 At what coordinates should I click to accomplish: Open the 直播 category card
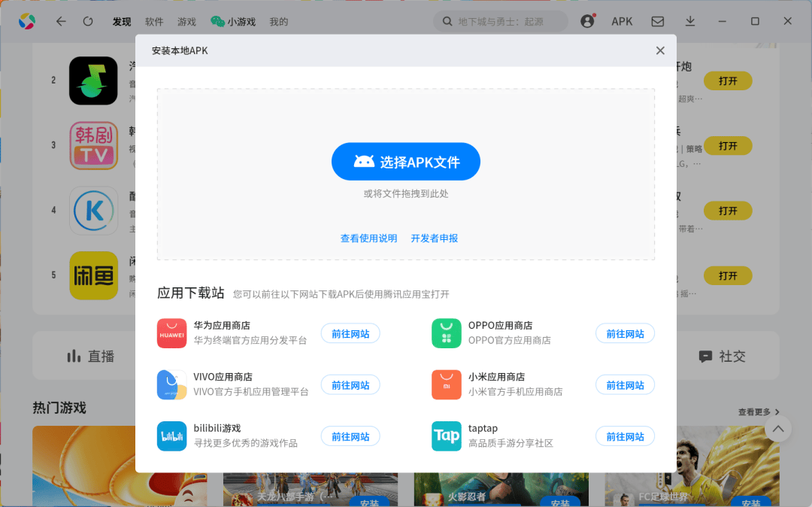[84, 356]
